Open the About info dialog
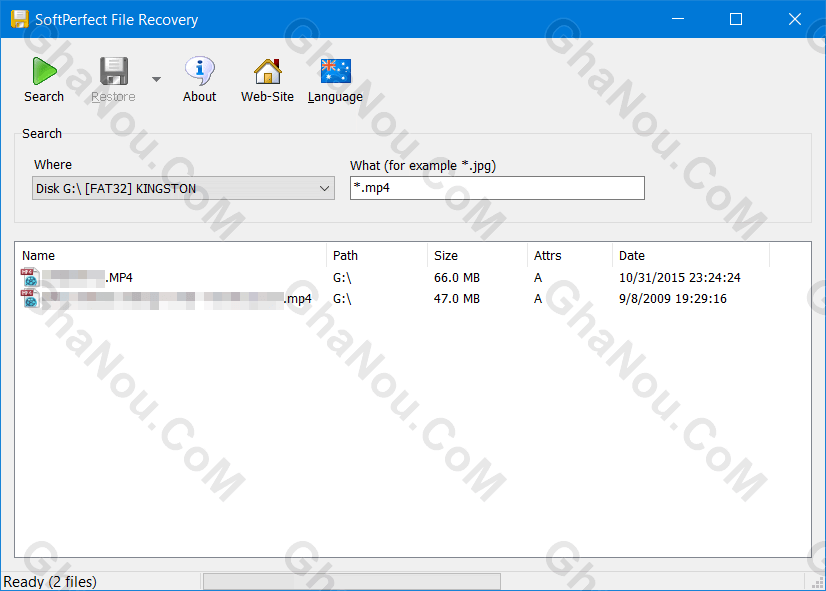 click(x=200, y=79)
